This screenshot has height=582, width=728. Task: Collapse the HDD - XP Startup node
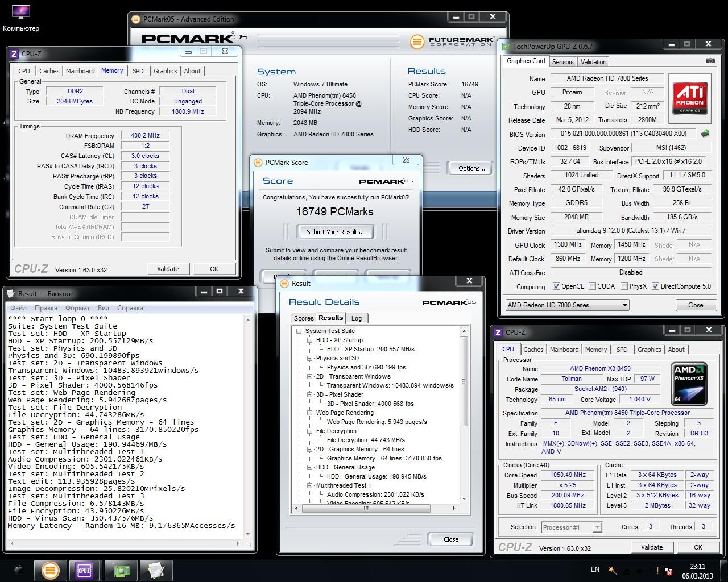[311, 340]
